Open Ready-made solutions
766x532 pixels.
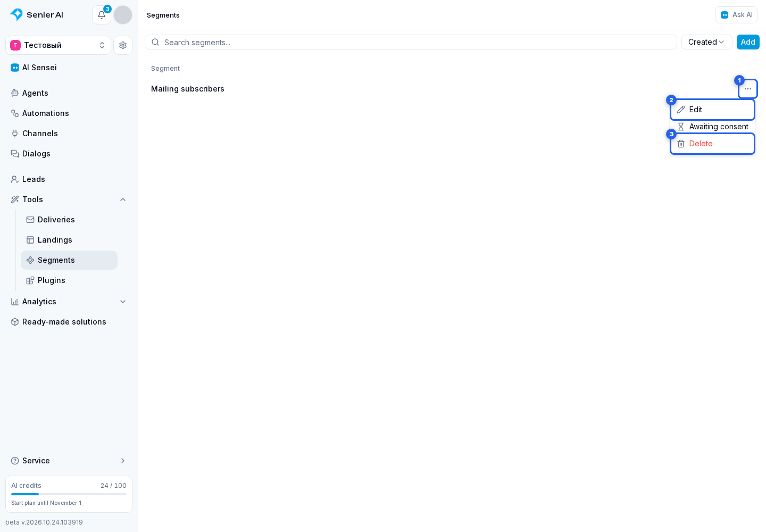[x=69, y=322]
